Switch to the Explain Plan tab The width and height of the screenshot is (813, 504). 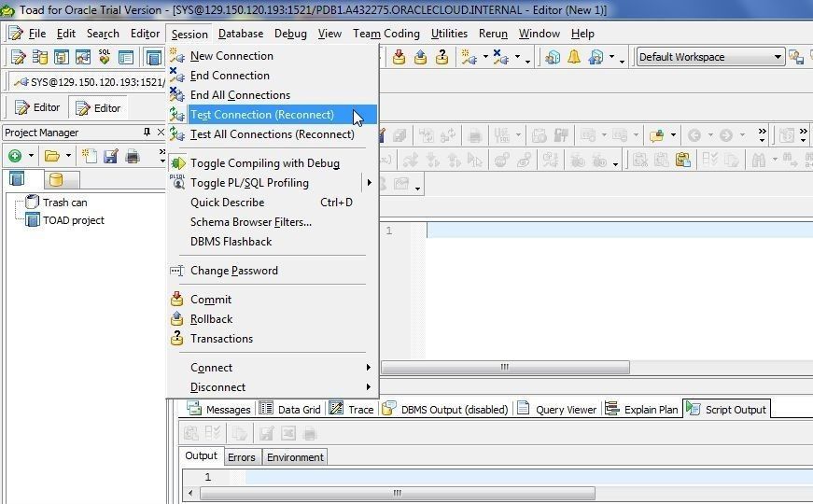[642, 409]
